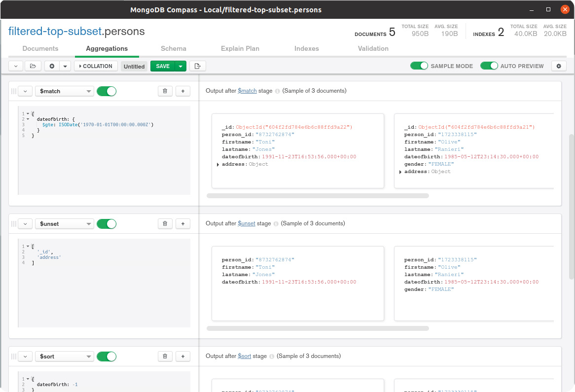Delete the $sort stage using trash icon
This screenshot has height=392, width=575.
(165, 356)
